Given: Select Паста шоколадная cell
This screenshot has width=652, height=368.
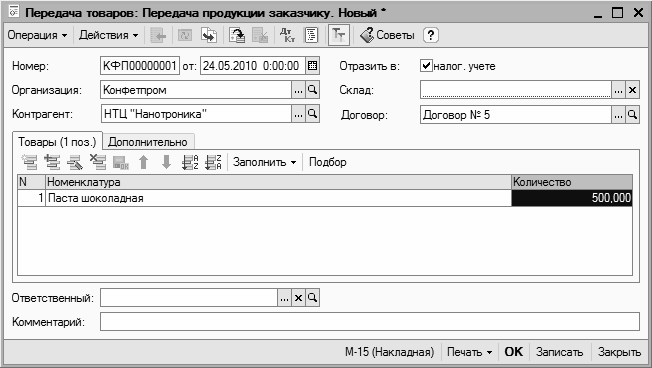Looking at the screenshot, I should (278, 198).
